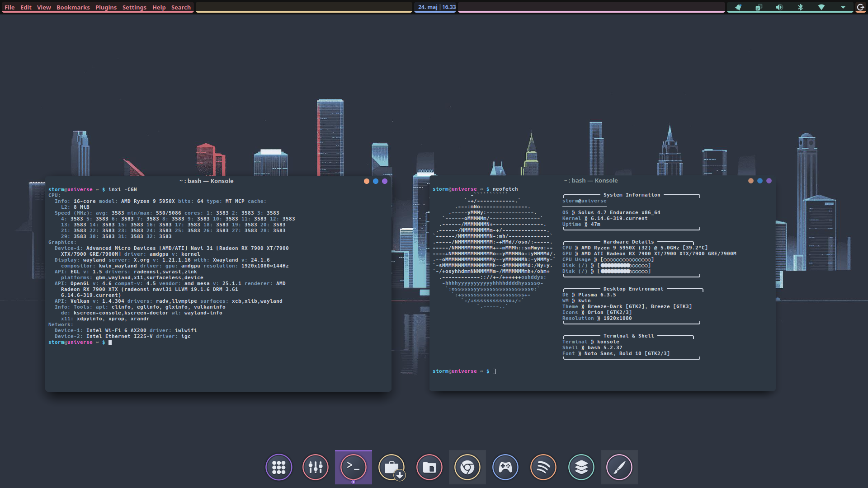The height and width of the screenshot is (488, 868).
Task: Open the clipboard tray icon
Action: (759, 7)
